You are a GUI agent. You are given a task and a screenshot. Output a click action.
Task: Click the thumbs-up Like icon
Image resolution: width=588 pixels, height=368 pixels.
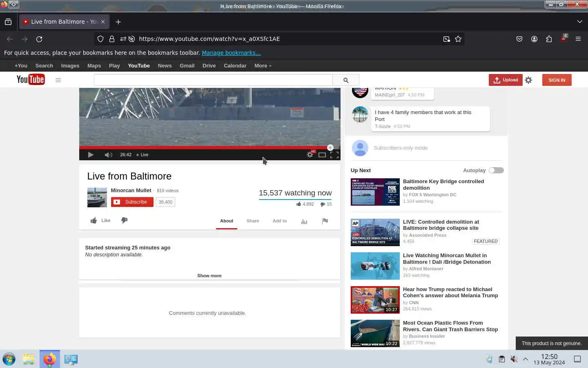[x=94, y=220]
